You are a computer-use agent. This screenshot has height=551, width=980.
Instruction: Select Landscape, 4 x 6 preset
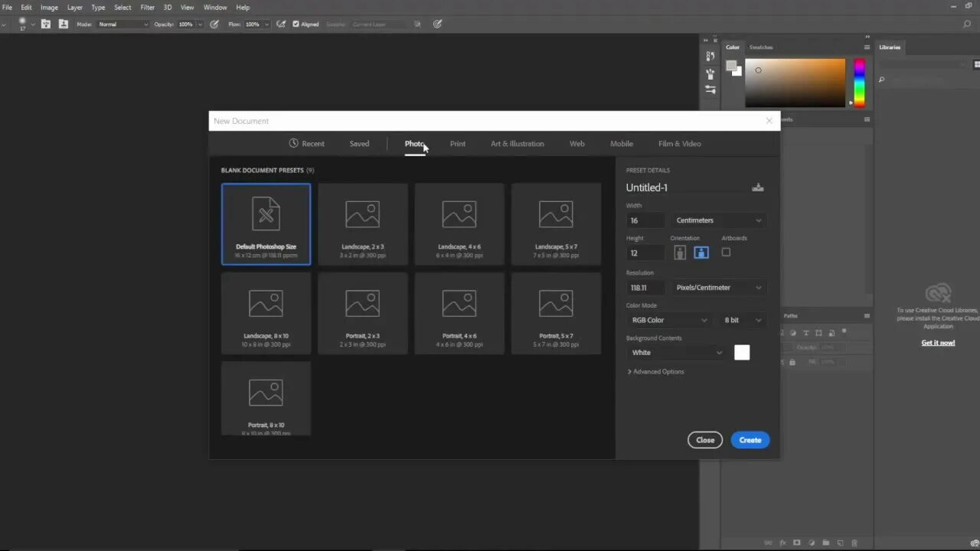(459, 223)
